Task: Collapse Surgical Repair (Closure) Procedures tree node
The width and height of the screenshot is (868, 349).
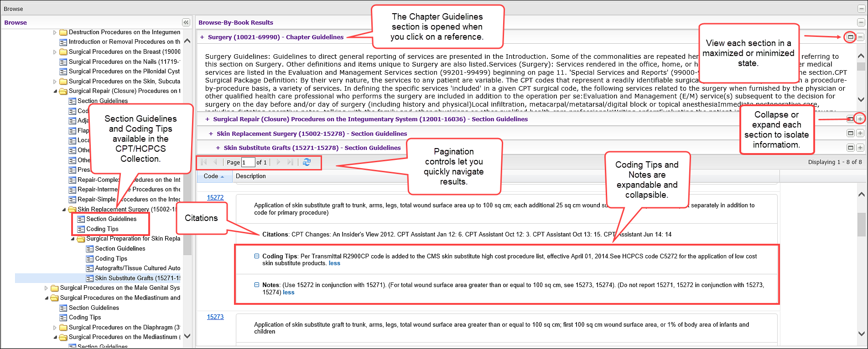Action: click(55, 91)
